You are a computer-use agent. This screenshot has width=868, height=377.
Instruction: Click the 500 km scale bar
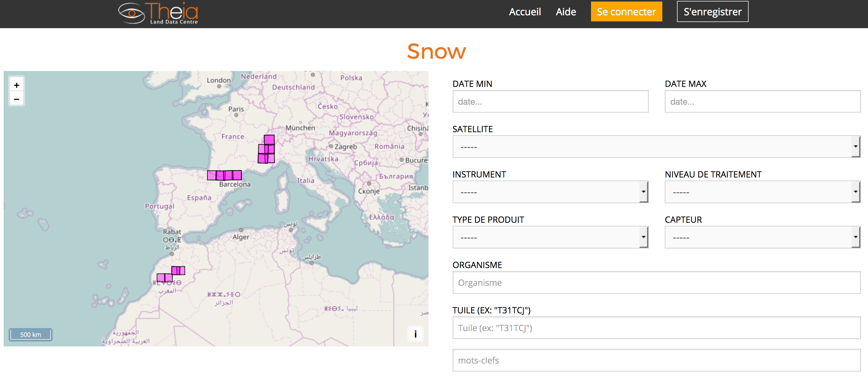(30, 334)
